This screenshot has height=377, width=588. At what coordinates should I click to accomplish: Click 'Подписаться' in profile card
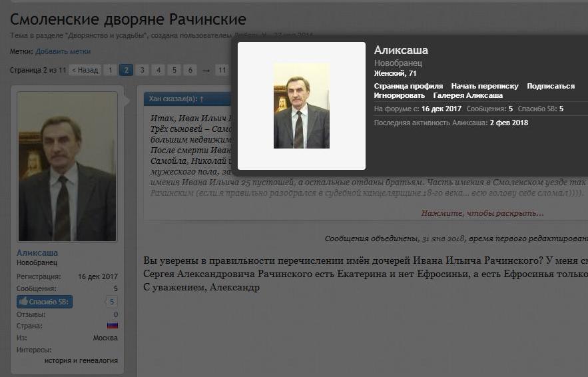pyautogui.click(x=551, y=87)
